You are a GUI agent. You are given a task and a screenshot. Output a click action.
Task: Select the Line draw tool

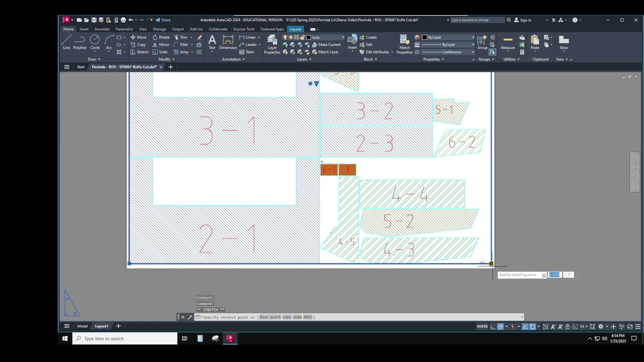[x=66, y=42]
